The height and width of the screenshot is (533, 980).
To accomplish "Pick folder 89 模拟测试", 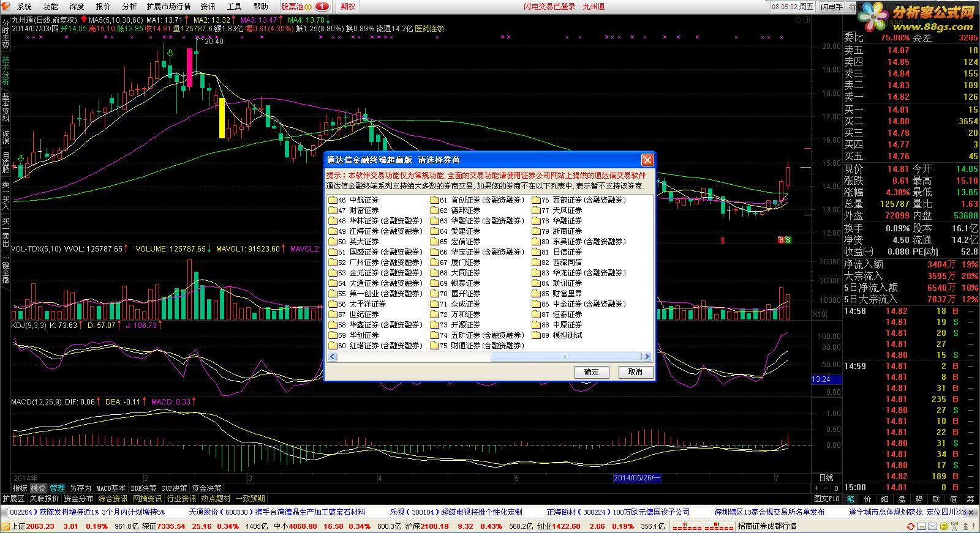I will tap(557, 335).
